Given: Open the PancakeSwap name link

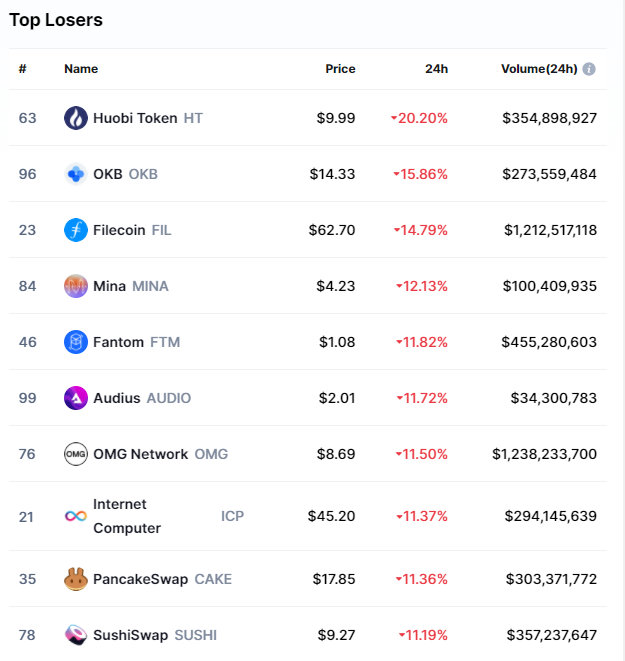Looking at the screenshot, I should coord(140,579).
